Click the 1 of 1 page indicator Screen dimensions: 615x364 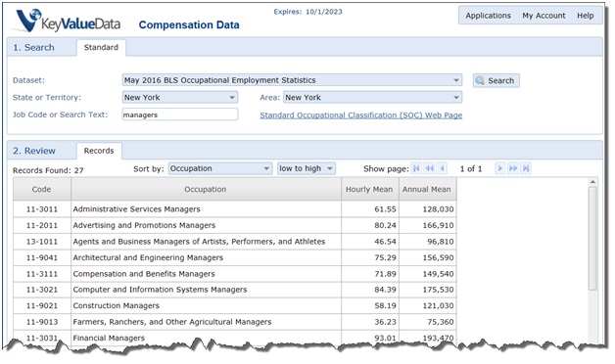pyautogui.click(x=471, y=169)
